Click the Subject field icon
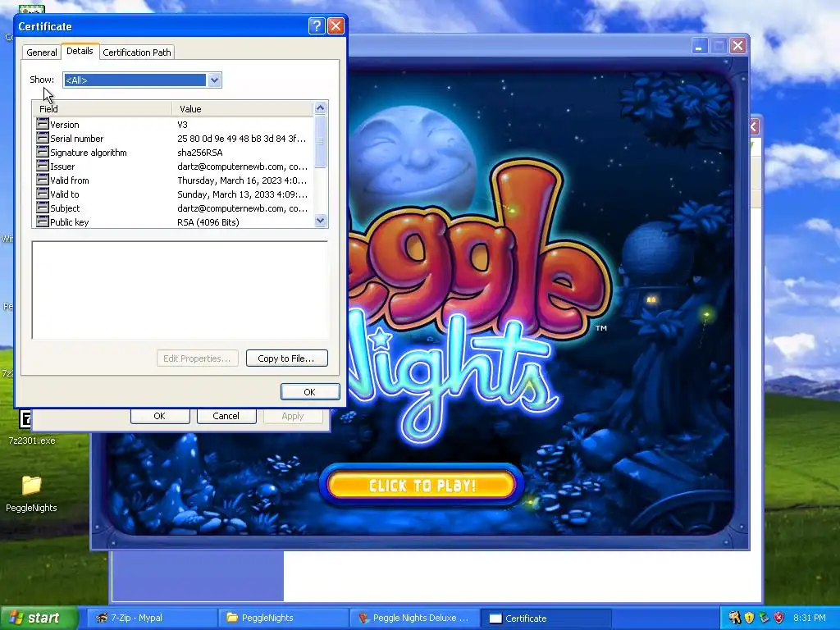The width and height of the screenshot is (840, 630). coord(43,208)
